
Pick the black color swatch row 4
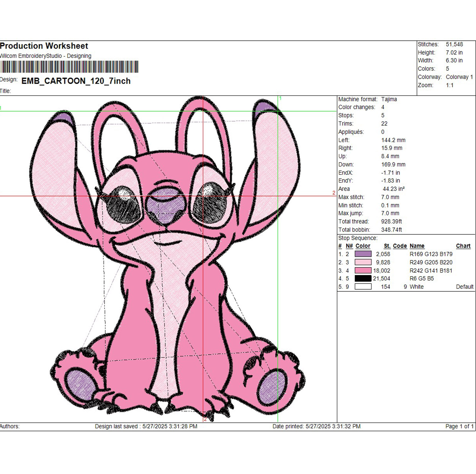point(363,278)
